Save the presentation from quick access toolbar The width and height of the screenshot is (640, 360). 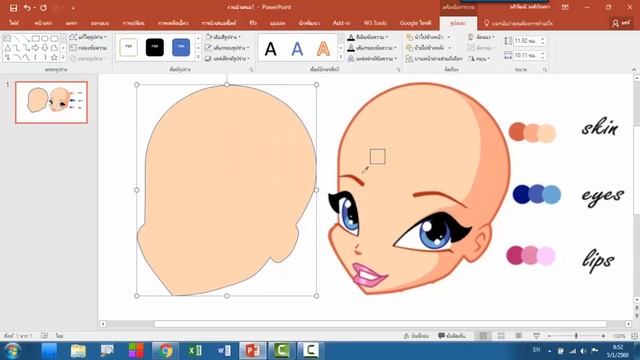click(13, 8)
